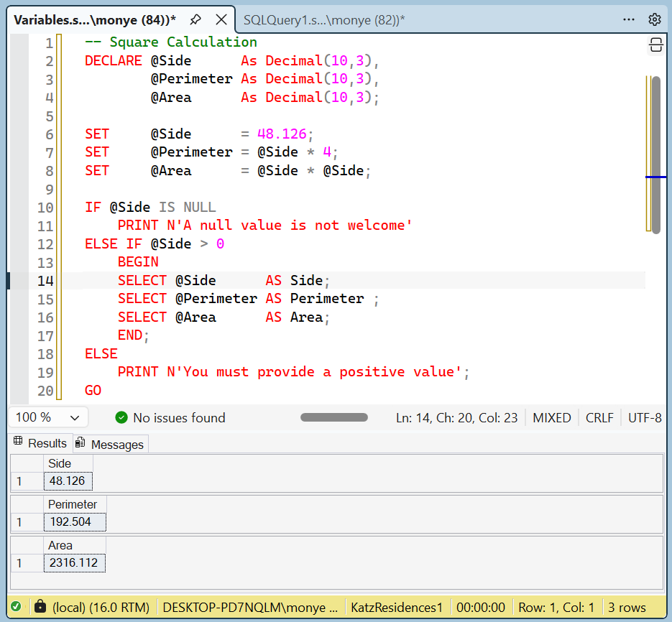Click @Perimeter on line 7

click(x=192, y=152)
